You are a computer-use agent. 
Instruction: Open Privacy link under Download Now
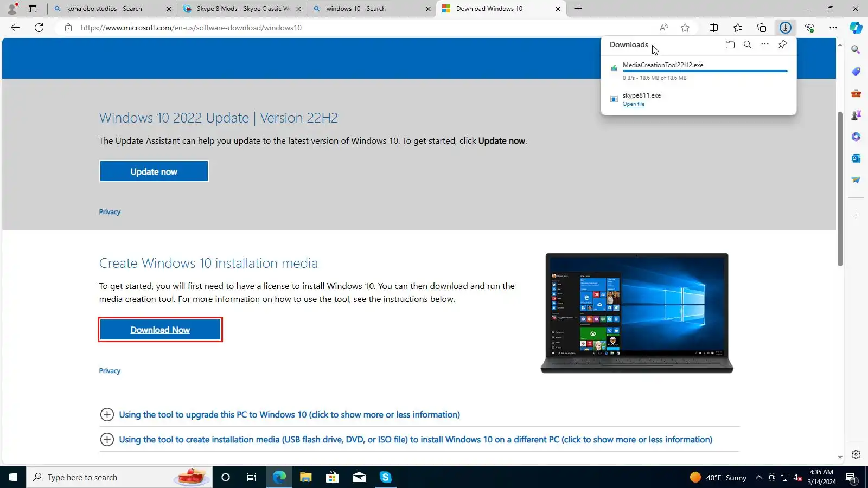pyautogui.click(x=110, y=371)
